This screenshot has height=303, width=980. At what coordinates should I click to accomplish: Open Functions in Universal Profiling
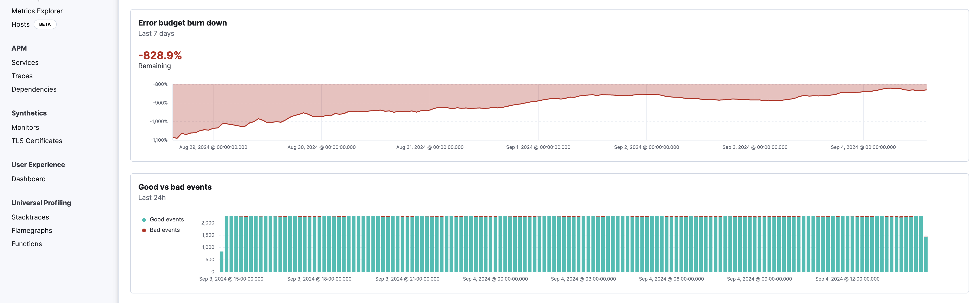pos(27,243)
